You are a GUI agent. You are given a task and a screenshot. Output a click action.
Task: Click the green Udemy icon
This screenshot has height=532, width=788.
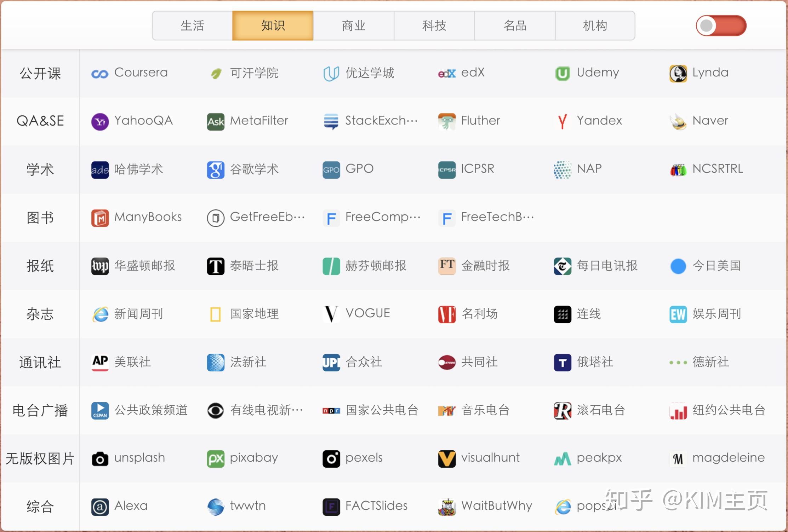point(563,74)
